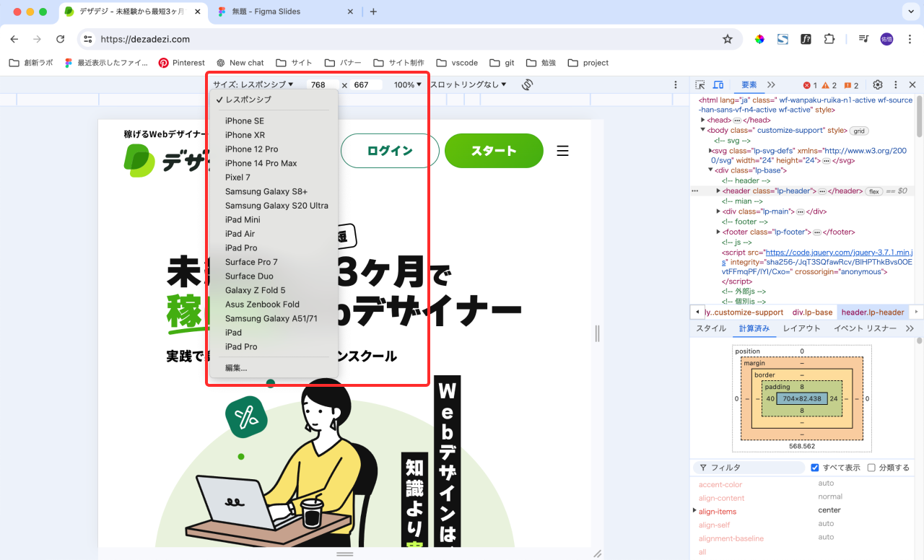Open the DevTools three-dot menu

pos(896,84)
